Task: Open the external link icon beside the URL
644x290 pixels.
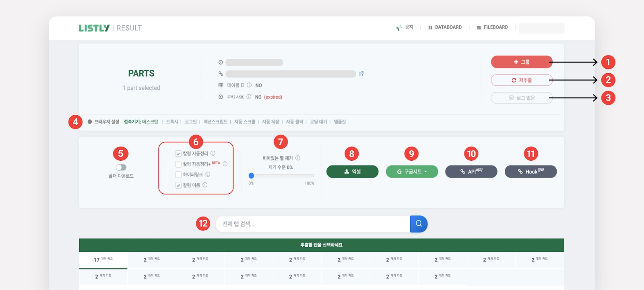Action: (x=361, y=74)
